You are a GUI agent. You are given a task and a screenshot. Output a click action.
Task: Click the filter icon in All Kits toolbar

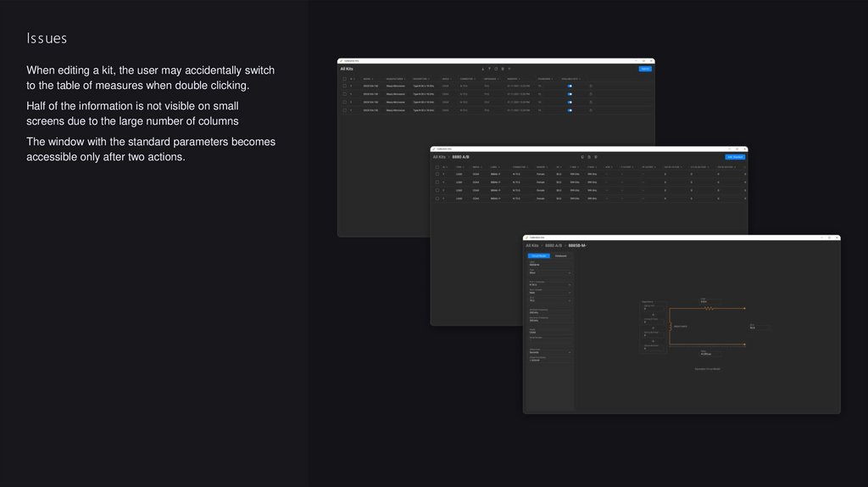[490, 69]
